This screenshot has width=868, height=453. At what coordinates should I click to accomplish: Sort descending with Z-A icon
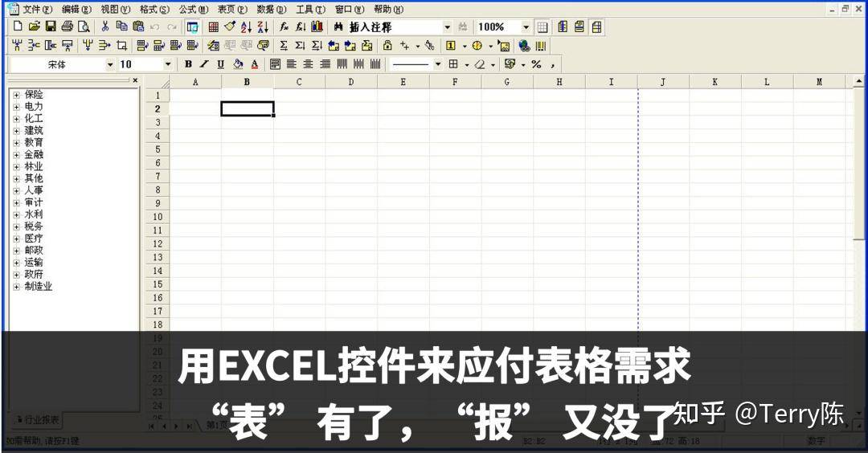(263, 27)
